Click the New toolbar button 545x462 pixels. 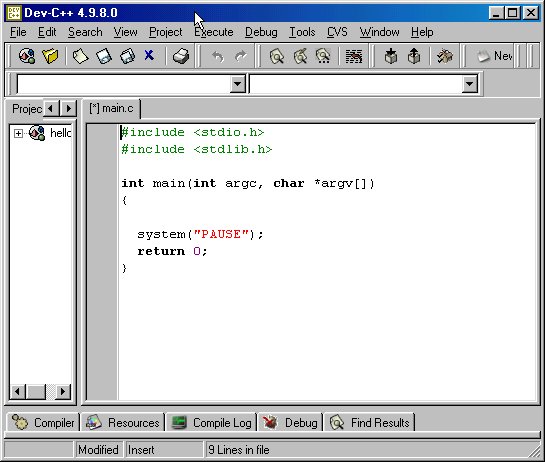click(494, 56)
